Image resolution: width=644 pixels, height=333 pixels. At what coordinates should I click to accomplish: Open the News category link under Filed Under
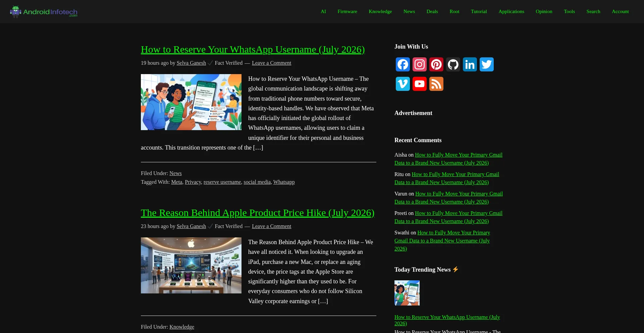175,173
